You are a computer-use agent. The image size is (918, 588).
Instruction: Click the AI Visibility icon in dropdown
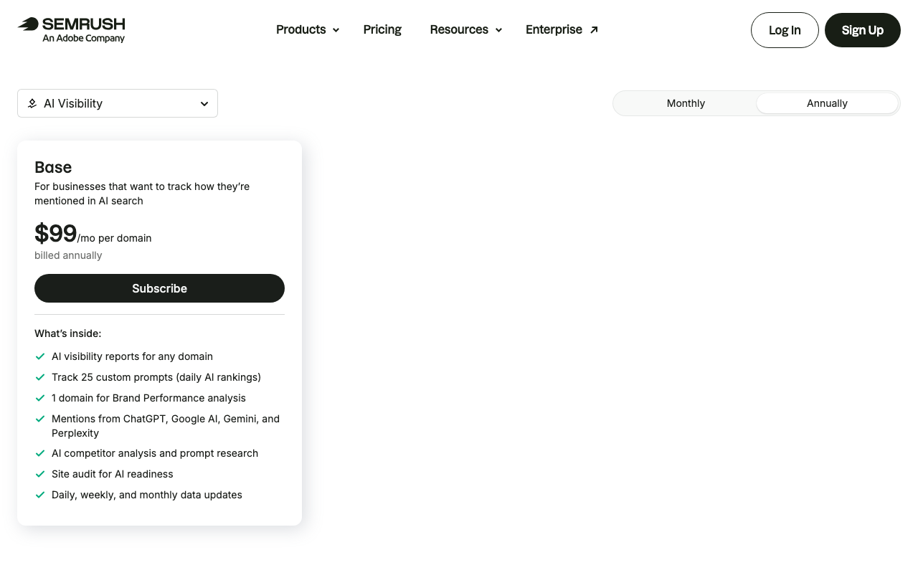[32, 103]
